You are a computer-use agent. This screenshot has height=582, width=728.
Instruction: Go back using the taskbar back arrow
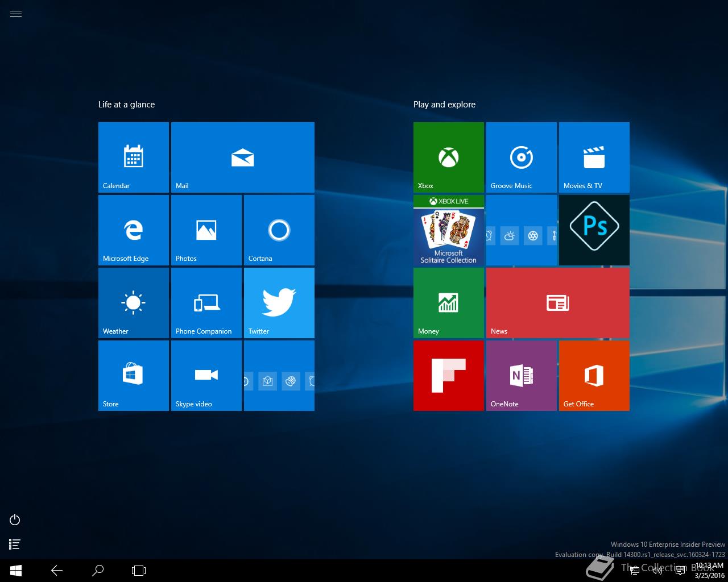coord(57,571)
